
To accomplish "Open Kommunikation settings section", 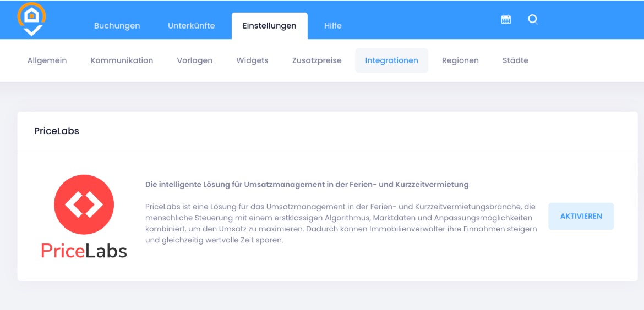I will (x=122, y=60).
